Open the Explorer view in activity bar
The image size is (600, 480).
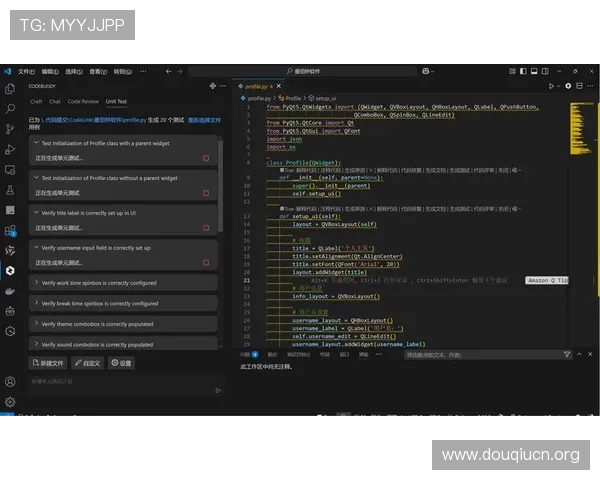10,88
